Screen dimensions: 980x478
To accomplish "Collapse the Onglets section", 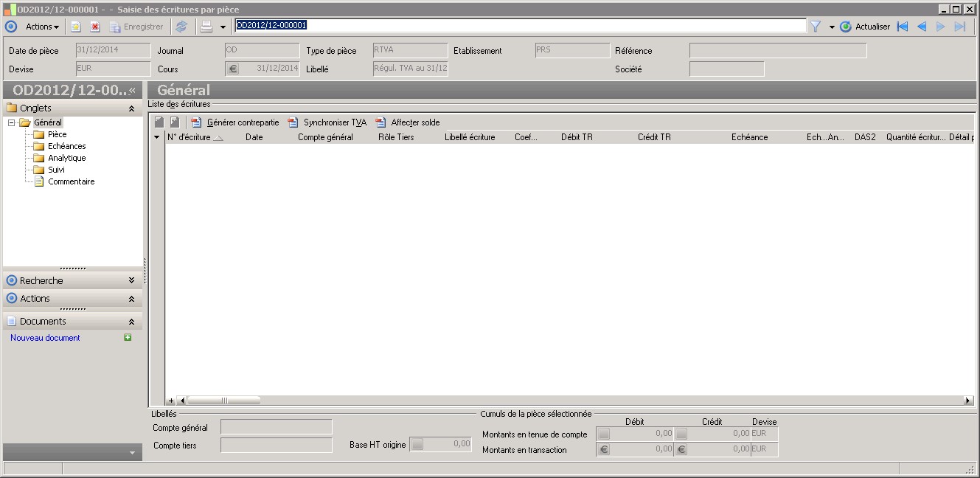I will (x=131, y=108).
